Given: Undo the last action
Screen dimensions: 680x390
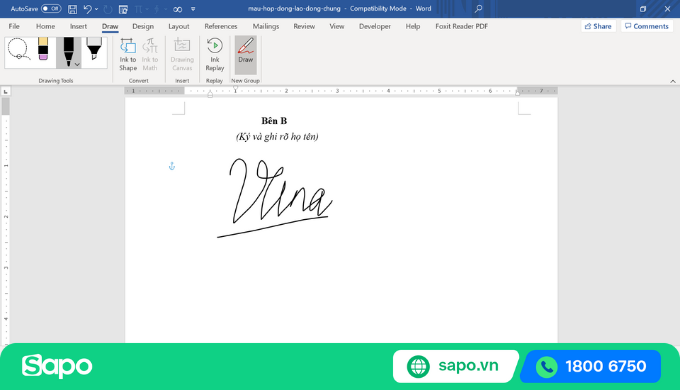Looking at the screenshot, I should pos(88,9).
